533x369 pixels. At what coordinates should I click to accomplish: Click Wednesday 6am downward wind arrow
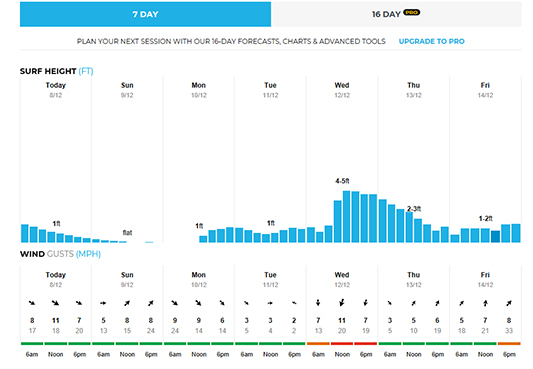pos(318,302)
